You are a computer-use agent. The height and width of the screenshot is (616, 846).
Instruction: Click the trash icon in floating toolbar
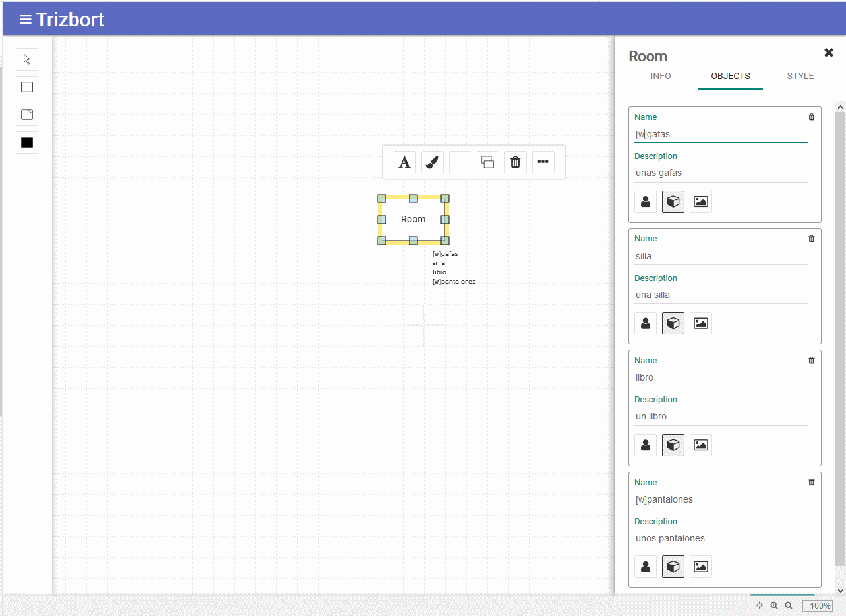tap(516, 162)
